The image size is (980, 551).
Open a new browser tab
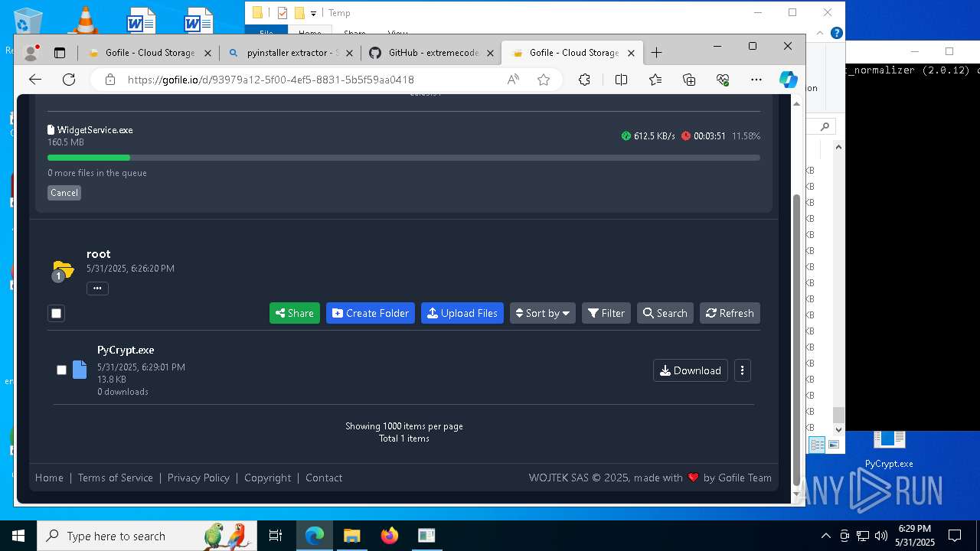[656, 53]
